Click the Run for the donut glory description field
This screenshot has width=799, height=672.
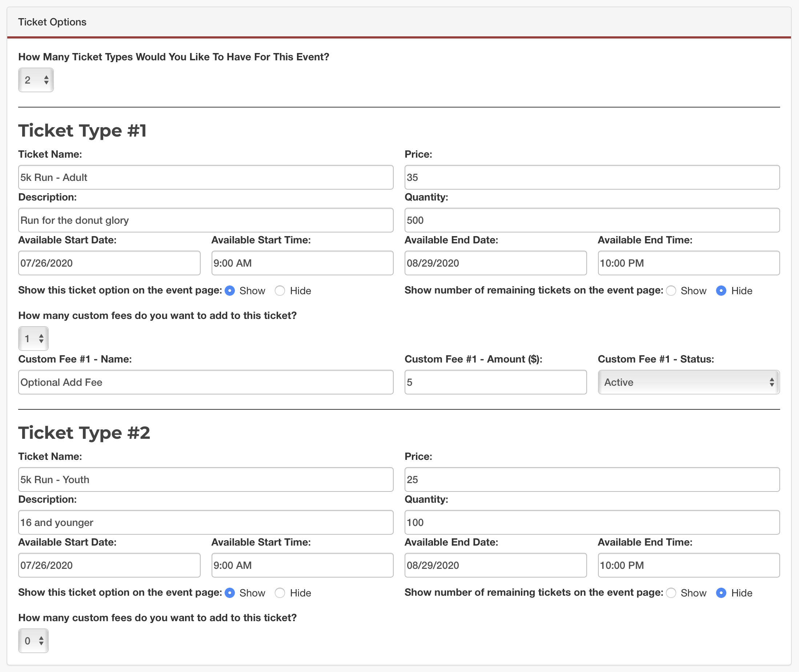point(206,220)
